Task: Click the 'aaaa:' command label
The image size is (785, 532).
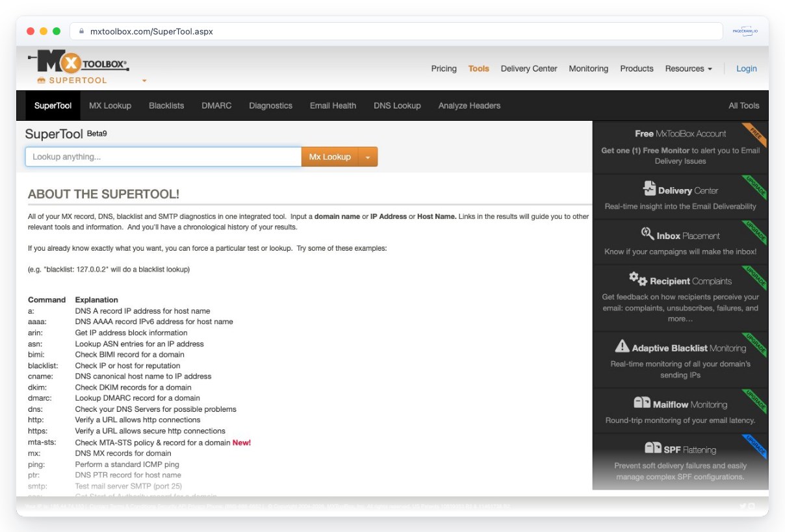Action: point(38,322)
